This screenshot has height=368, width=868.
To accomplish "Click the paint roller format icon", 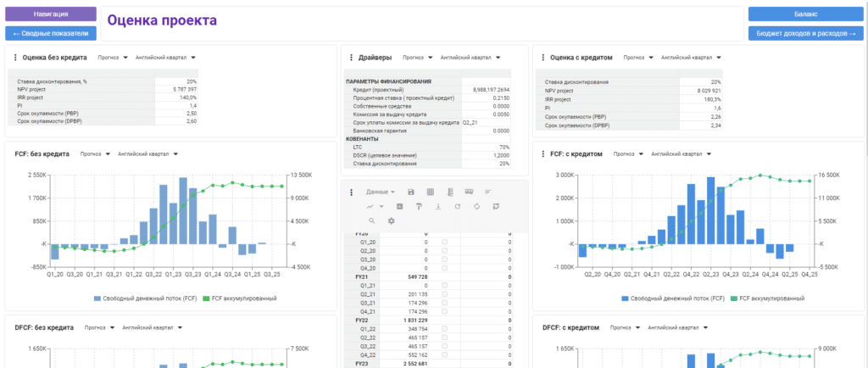I will (x=418, y=206).
